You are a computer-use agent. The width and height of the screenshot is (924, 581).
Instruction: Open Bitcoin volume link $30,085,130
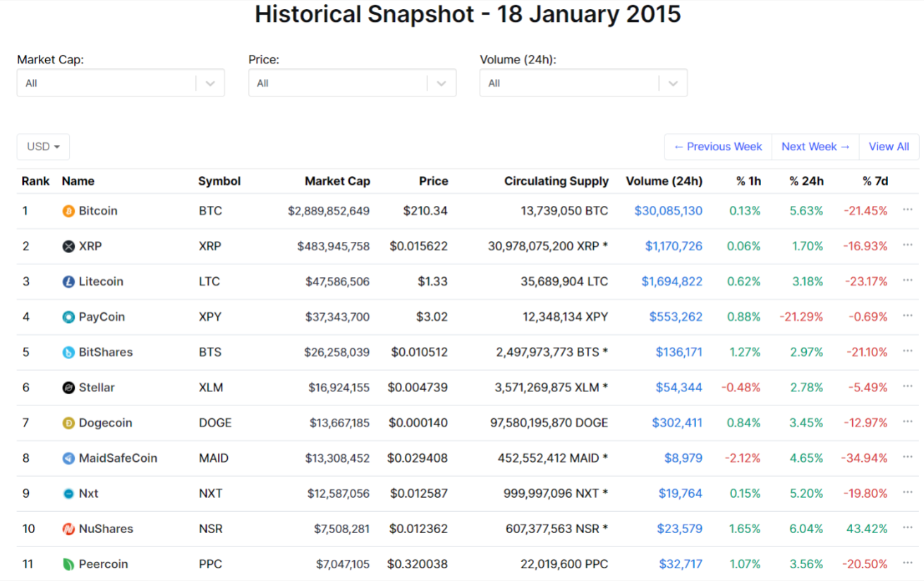tap(668, 211)
